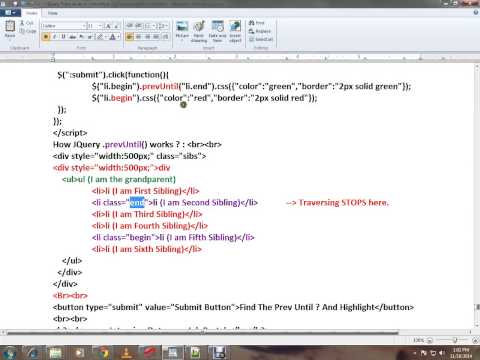Click the "How JQuery .prevUntil() works" line
Image resolution: width=480 pixels, height=360 pixels.
click(137, 144)
